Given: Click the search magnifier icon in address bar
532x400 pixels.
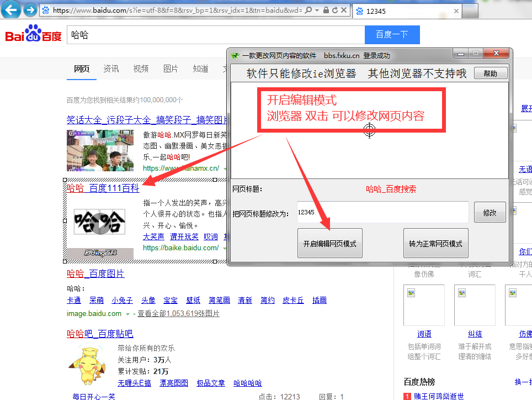Looking at the screenshot, I should point(308,10).
